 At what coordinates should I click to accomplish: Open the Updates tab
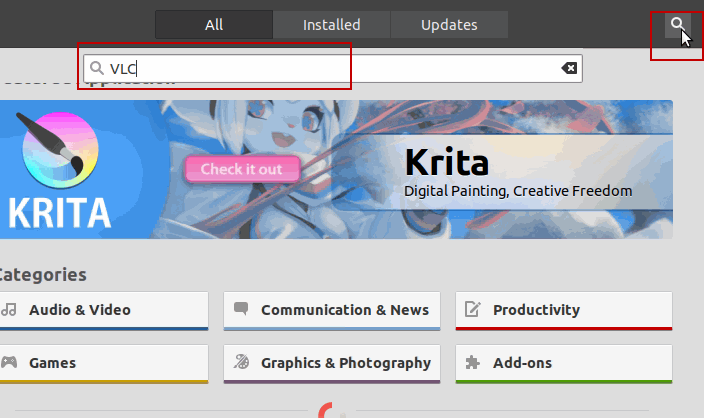click(x=449, y=25)
